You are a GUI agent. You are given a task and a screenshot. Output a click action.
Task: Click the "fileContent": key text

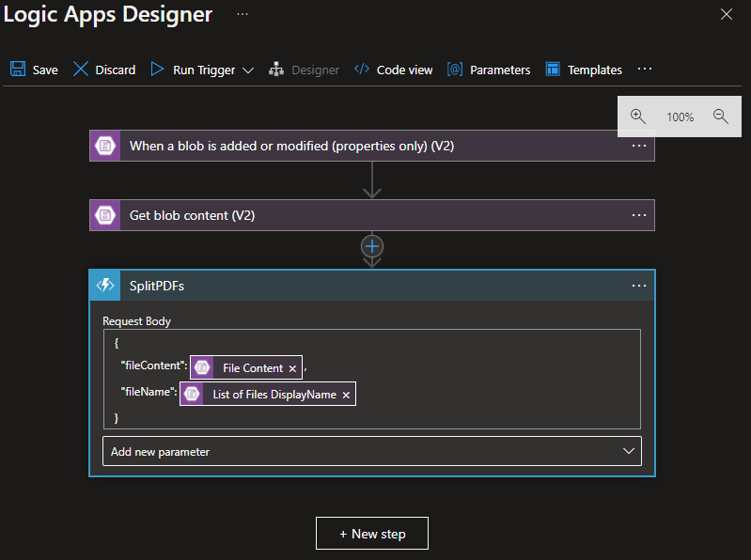[154, 366]
